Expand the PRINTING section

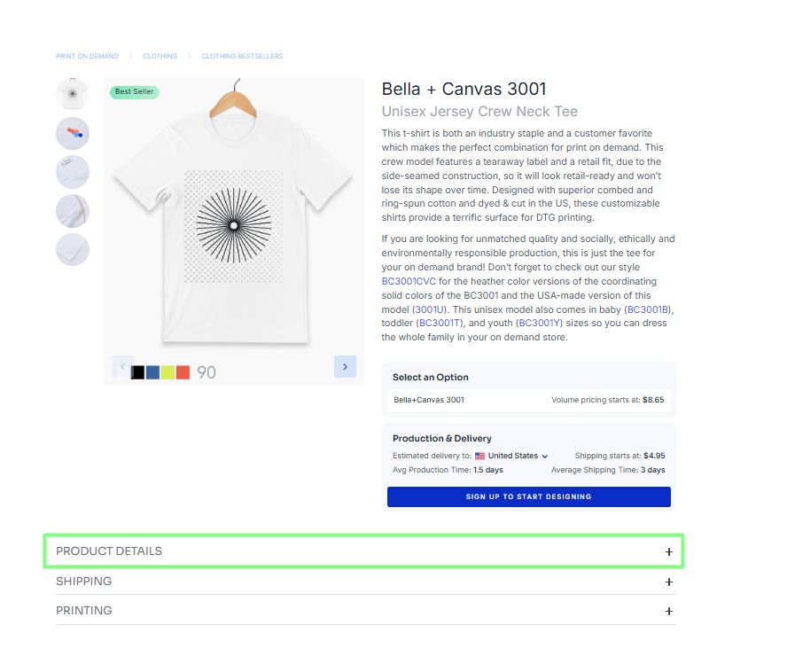(84, 611)
